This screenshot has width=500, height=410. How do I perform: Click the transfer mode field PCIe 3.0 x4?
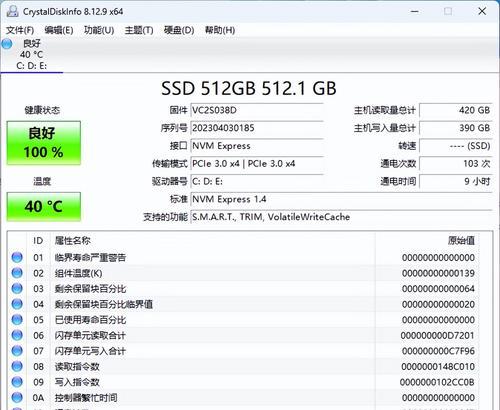click(257, 164)
